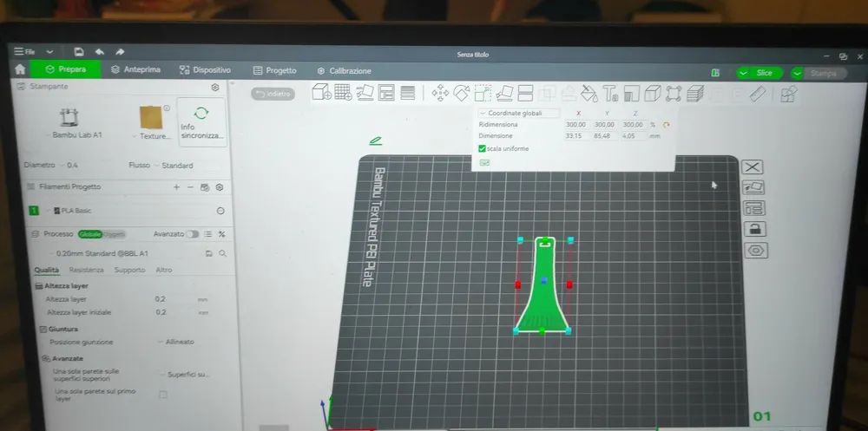Click the Info sincronizza sync icon
Viewport: 868px width, 431px height.
click(201, 113)
